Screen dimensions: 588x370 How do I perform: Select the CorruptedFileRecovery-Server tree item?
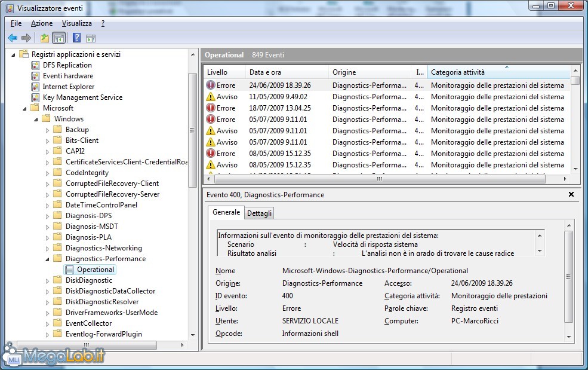pyautogui.click(x=112, y=194)
